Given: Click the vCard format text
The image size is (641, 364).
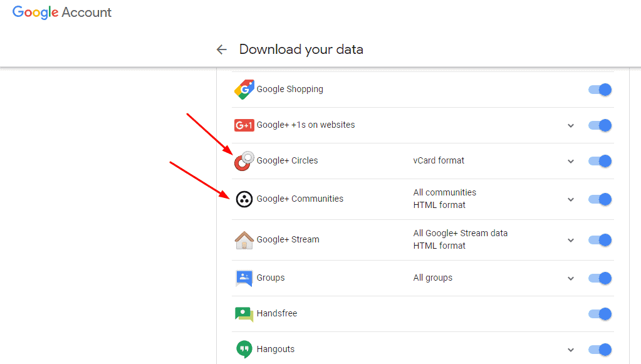Looking at the screenshot, I should coord(439,160).
